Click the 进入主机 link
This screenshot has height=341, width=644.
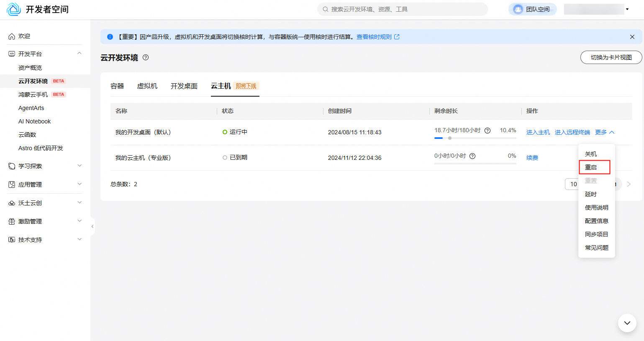click(538, 132)
